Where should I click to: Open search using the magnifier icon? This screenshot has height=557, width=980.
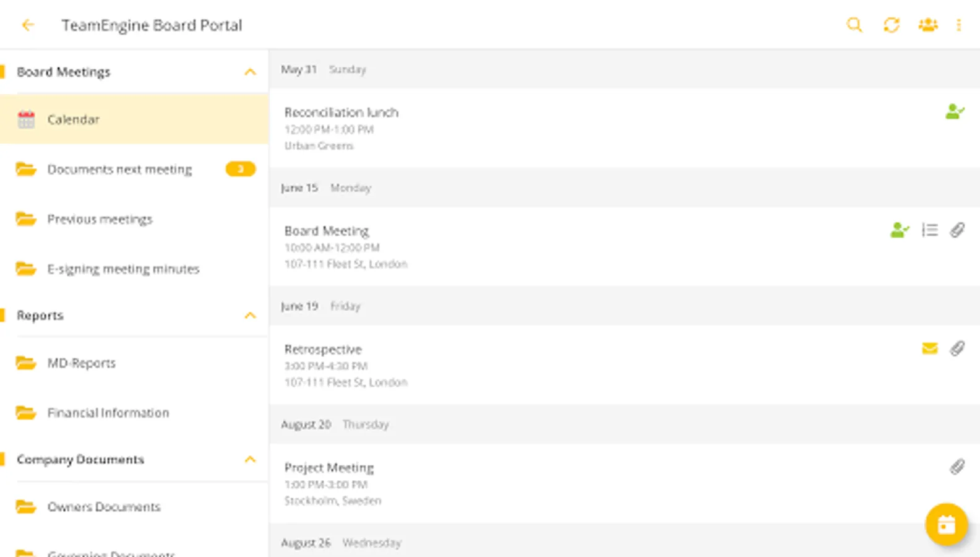click(854, 25)
